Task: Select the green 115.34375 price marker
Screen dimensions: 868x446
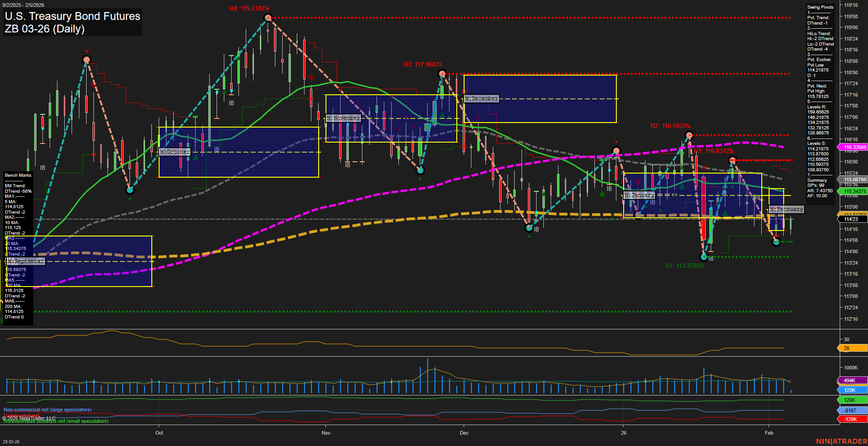Action: tap(853, 191)
